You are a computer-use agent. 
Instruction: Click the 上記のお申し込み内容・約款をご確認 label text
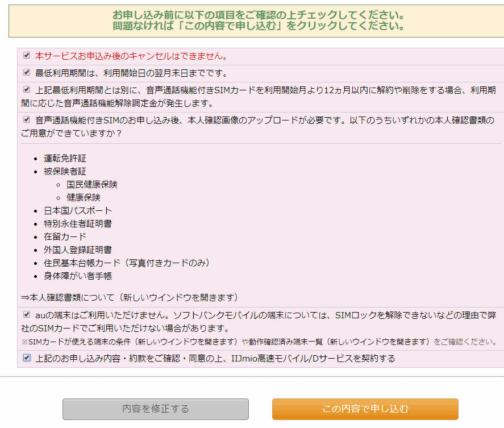pyautogui.click(x=215, y=359)
